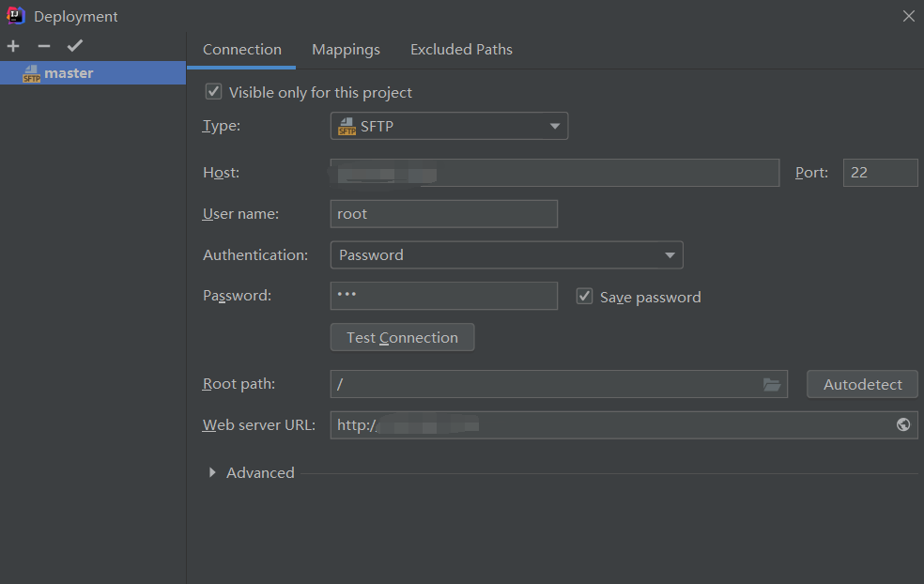Open web server URL in browser globe icon

(x=902, y=425)
